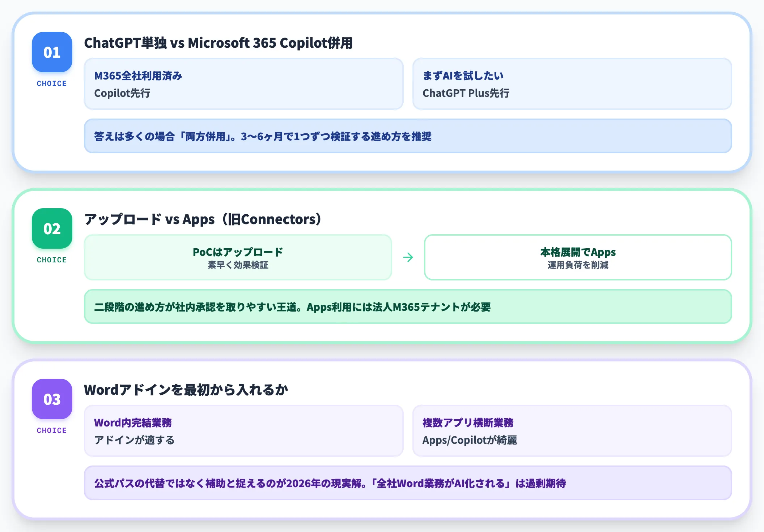The image size is (764, 532).
Task: Select the 'まずAIを試したい' card
Action: [x=572, y=84]
